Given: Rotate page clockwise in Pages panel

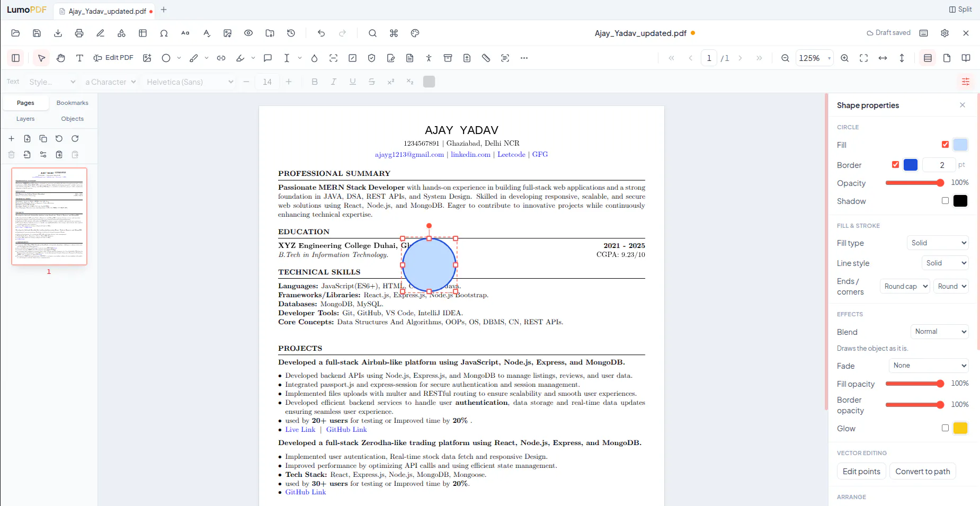Looking at the screenshot, I should 75,139.
